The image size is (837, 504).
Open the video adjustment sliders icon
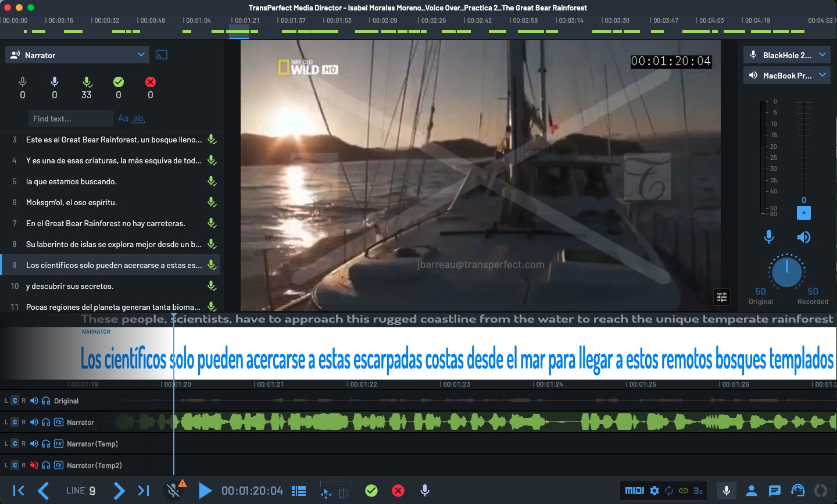point(722,297)
